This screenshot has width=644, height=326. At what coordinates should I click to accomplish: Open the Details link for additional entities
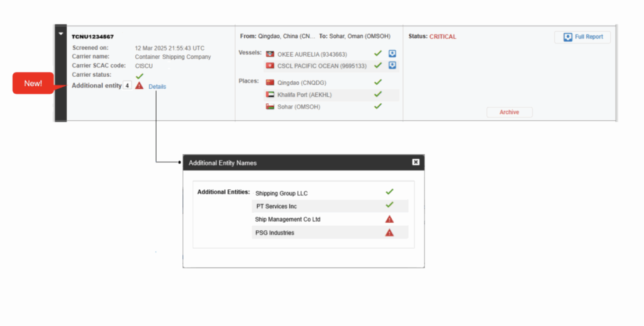pos(157,86)
